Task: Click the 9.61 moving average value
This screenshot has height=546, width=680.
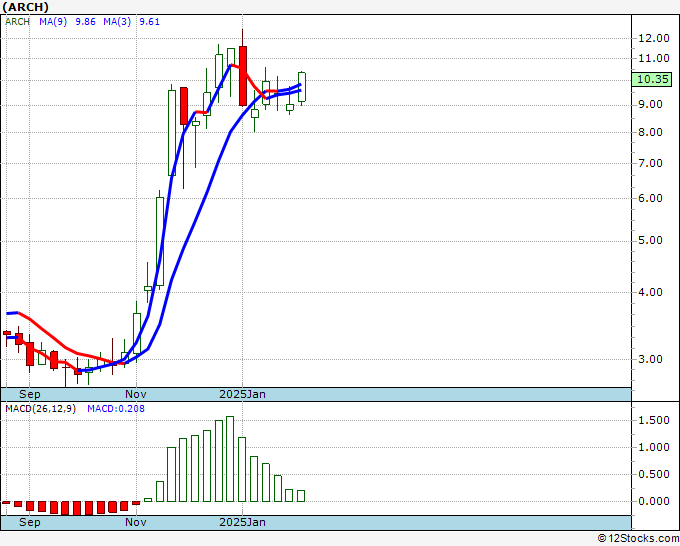Action: 150,22
